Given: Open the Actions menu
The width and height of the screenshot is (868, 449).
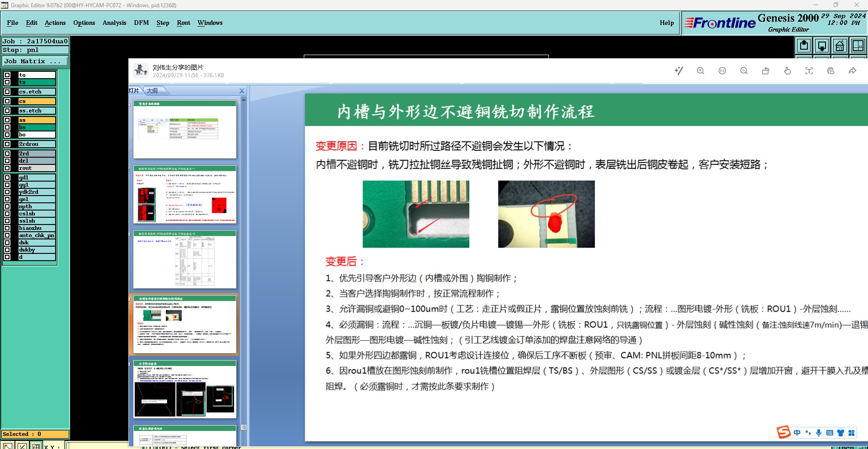Looking at the screenshot, I should point(55,23).
